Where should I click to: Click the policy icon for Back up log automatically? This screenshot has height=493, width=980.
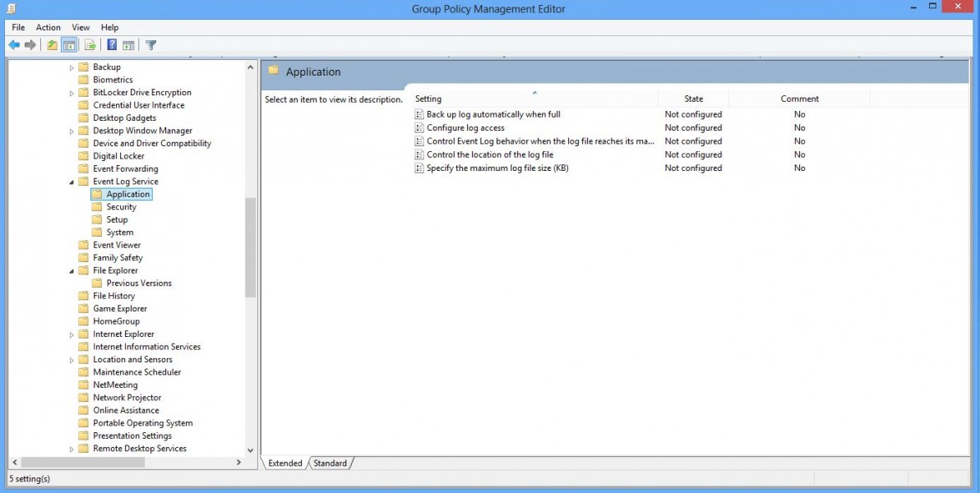tap(419, 114)
